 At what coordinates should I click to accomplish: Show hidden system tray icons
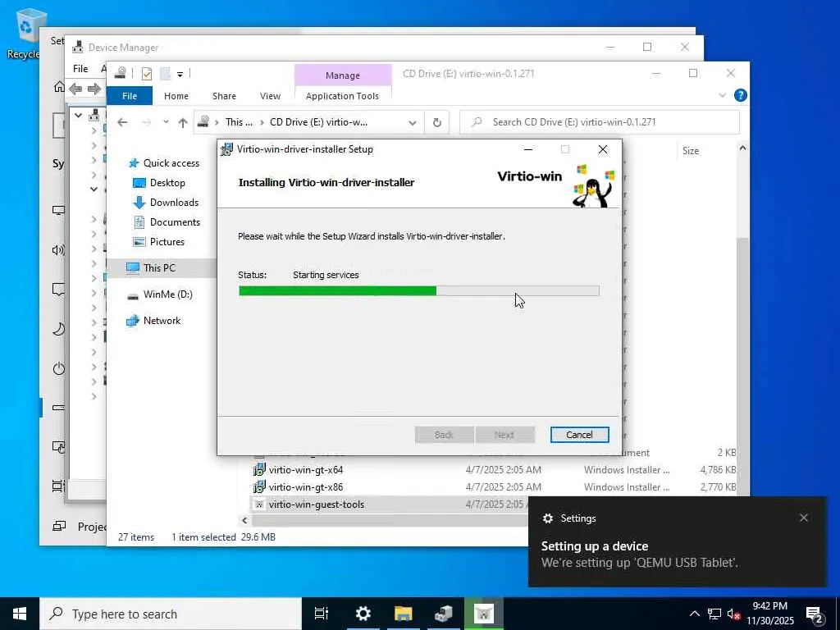click(694, 614)
